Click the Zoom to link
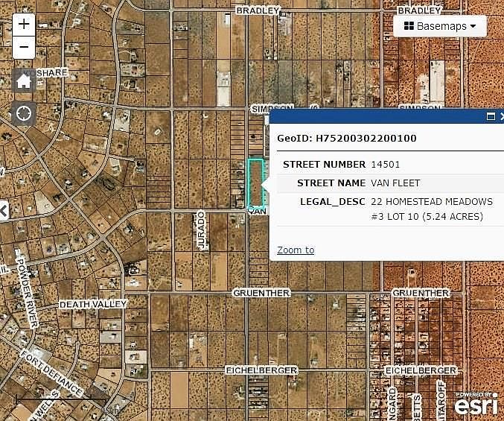Image resolution: width=504 pixels, height=421 pixels. click(x=296, y=250)
